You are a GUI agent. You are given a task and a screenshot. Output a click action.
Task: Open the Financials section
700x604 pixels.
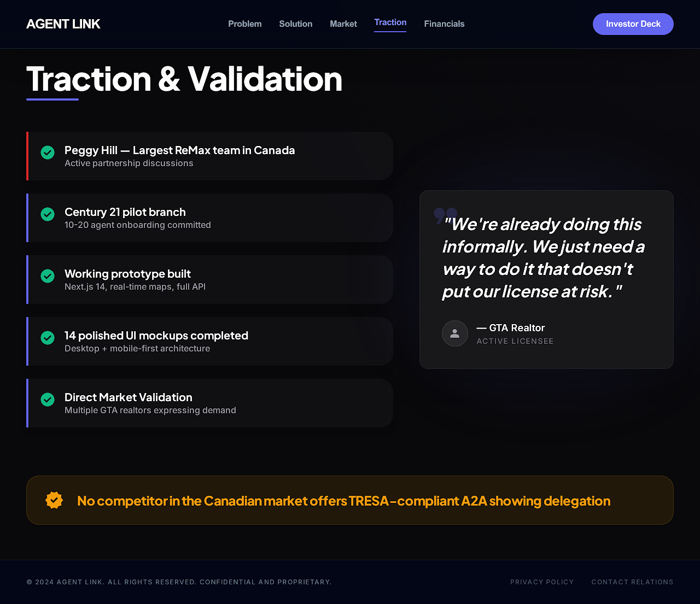444,24
